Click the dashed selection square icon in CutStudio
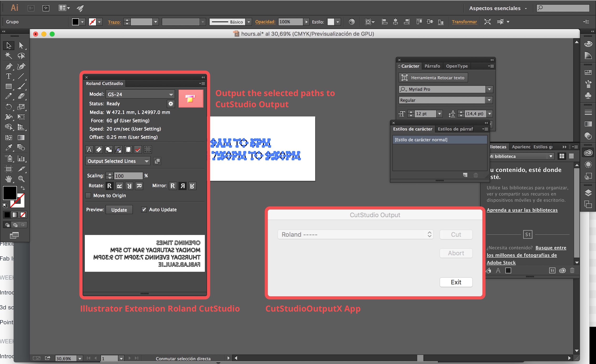The image size is (596, 364). point(148,150)
